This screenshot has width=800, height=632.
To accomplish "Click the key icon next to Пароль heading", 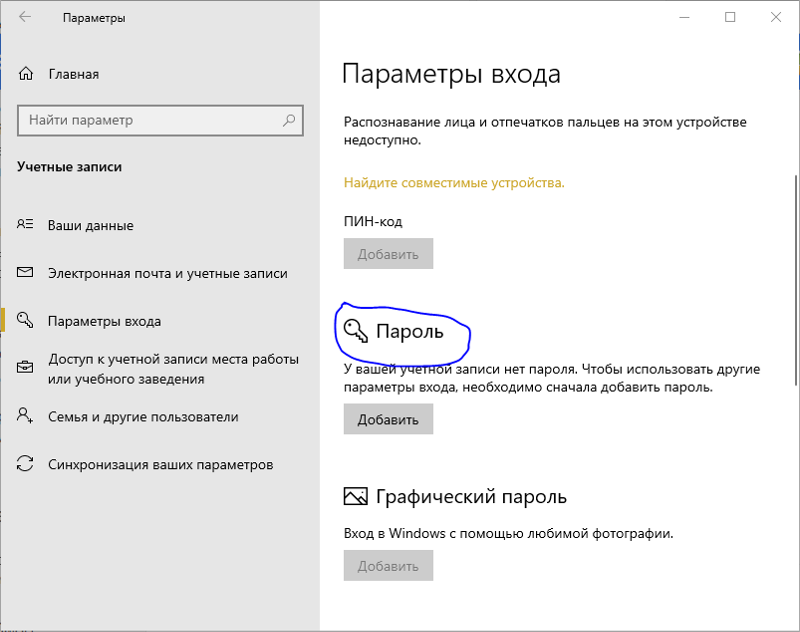I will (355, 331).
